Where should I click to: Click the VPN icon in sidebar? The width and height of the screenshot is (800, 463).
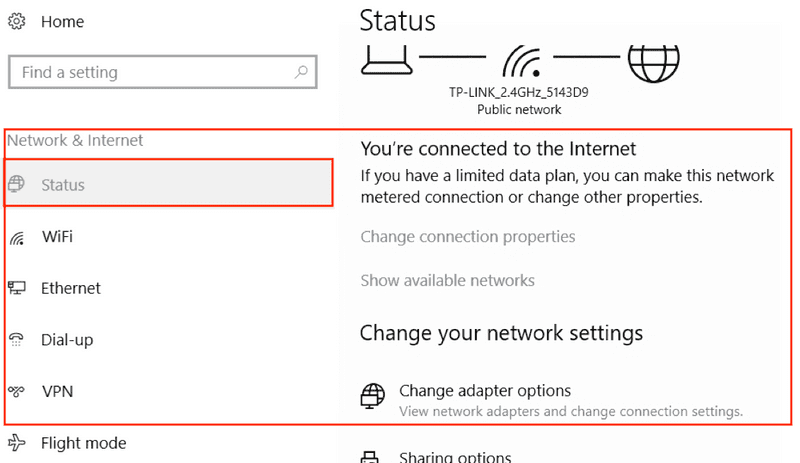(16, 392)
